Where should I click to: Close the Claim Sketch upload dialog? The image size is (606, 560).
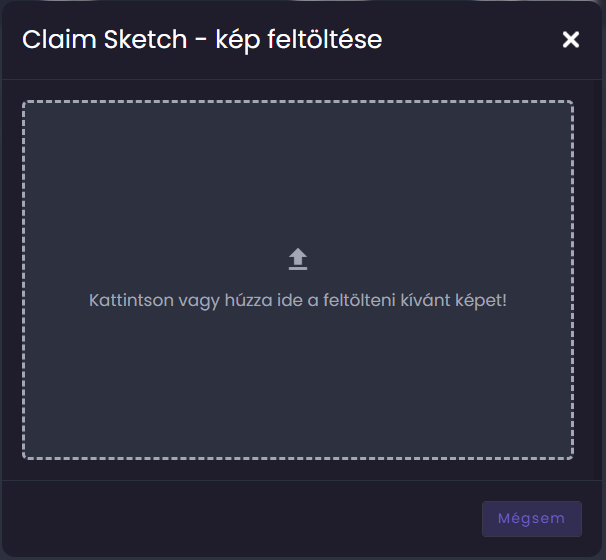pyautogui.click(x=571, y=40)
